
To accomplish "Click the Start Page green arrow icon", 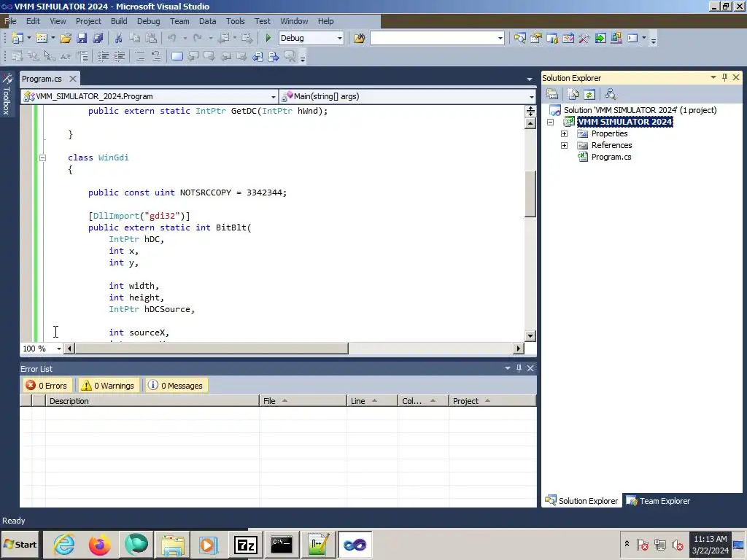I will (600, 38).
